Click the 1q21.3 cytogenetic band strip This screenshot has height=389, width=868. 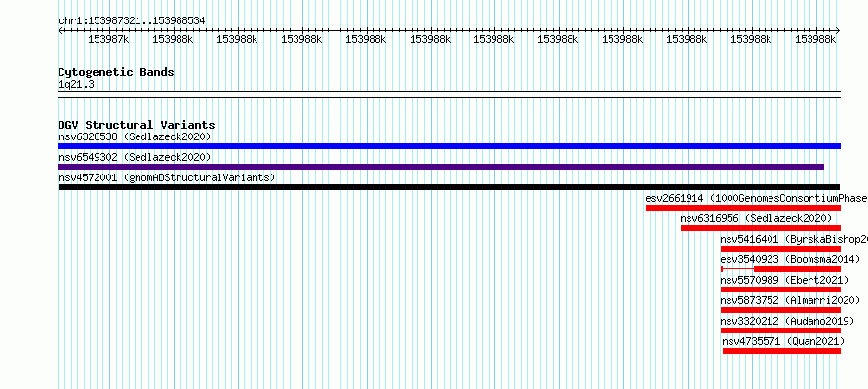449,95
